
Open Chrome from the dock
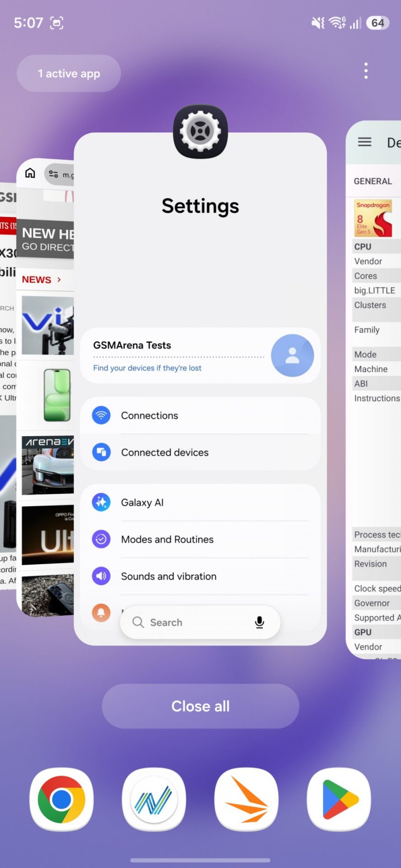[x=62, y=799]
